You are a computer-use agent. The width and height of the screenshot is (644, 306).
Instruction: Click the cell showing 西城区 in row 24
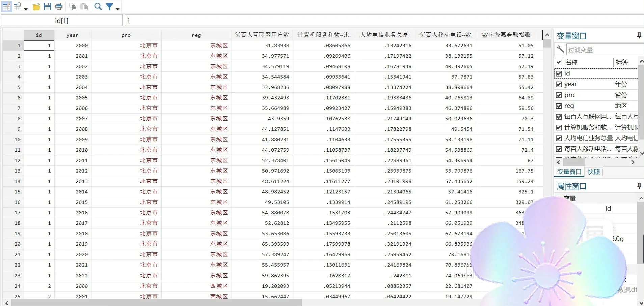coord(196,286)
